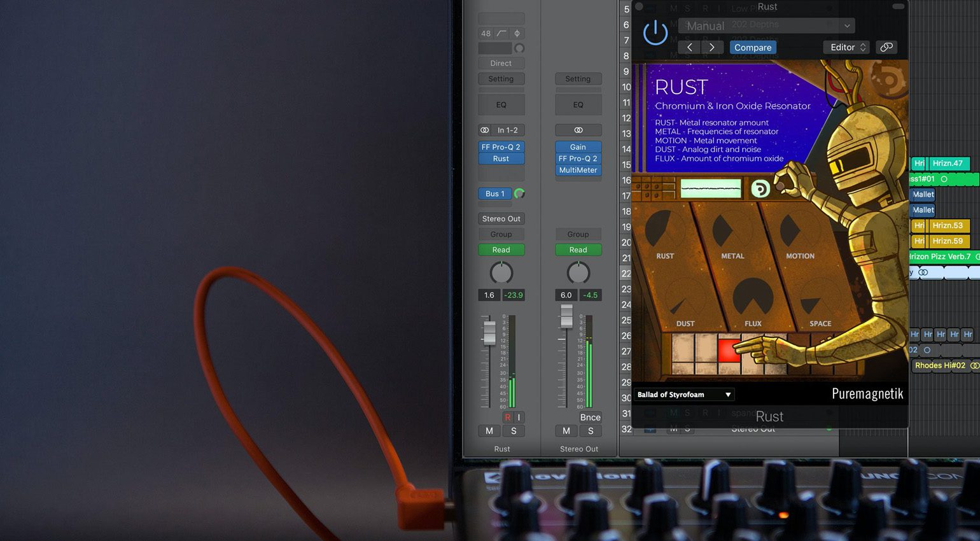Mute the Rust channel strip
Viewport: 980px width, 541px height.
[x=489, y=431]
